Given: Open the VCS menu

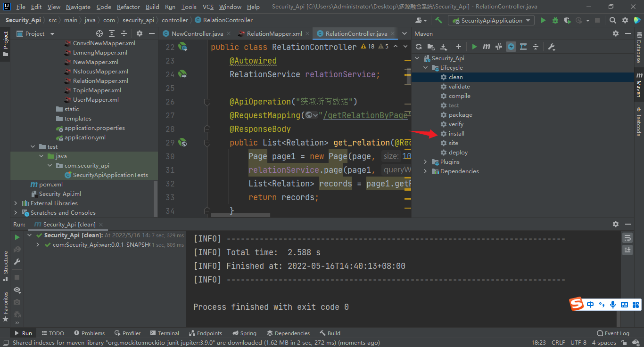Looking at the screenshot, I should pos(208,7).
